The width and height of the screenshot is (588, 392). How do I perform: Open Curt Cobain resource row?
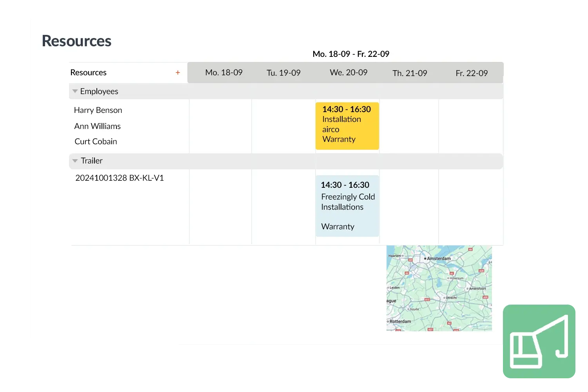click(96, 142)
